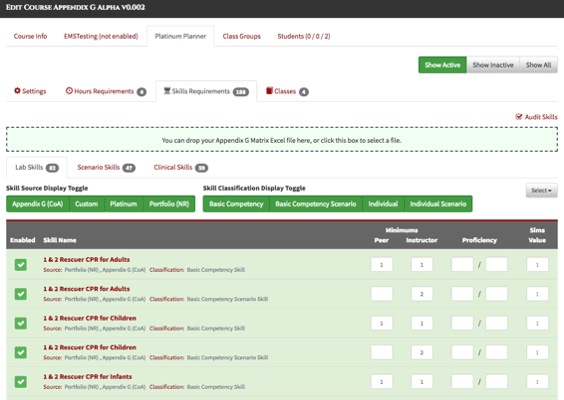The height and width of the screenshot is (400, 564).
Task: Click Sims Value field for CPR for Children Basic Competency Skill
Action: click(537, 323)
